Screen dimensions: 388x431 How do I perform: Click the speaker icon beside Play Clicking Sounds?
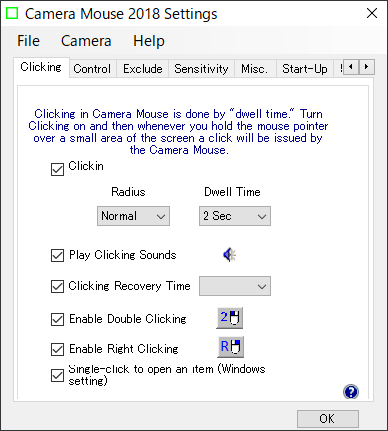click(x=229, y=255)
